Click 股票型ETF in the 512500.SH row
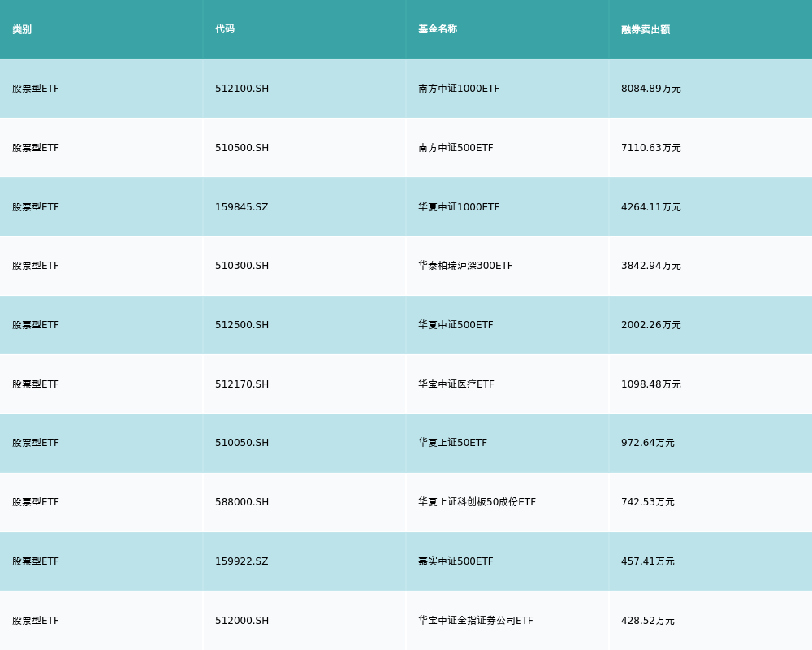The width and height of the screenshot is (812, 650). click(36, 325)
